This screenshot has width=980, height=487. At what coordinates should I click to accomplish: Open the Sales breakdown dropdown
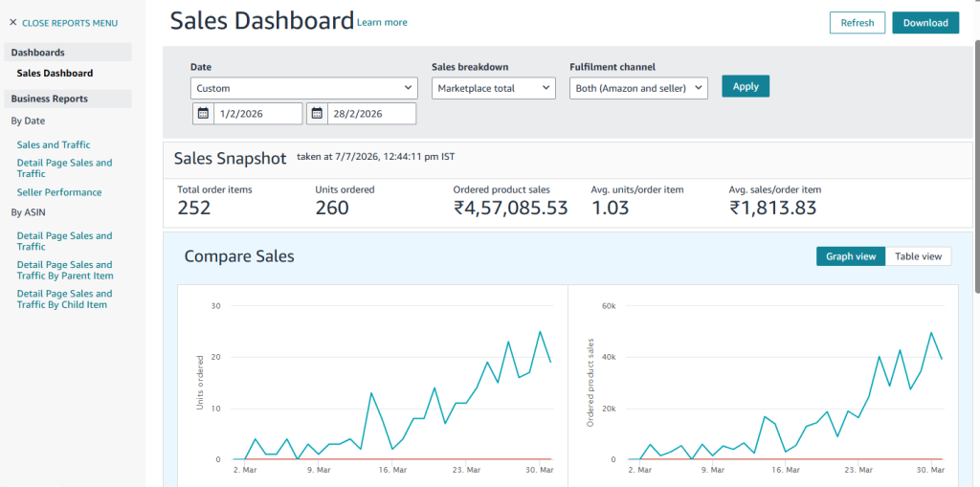(494, 88)
